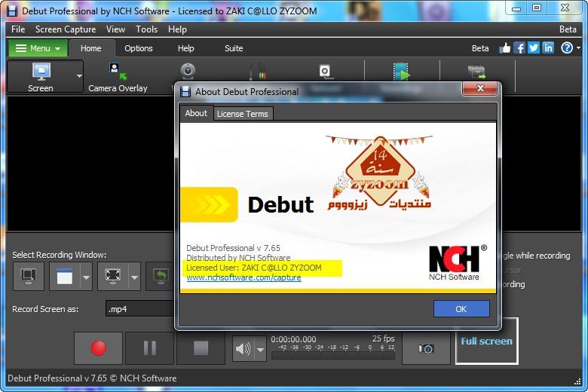The image size is (588, 392).
Task: Open Camera Overlay tool
Action: pos(118,77)
